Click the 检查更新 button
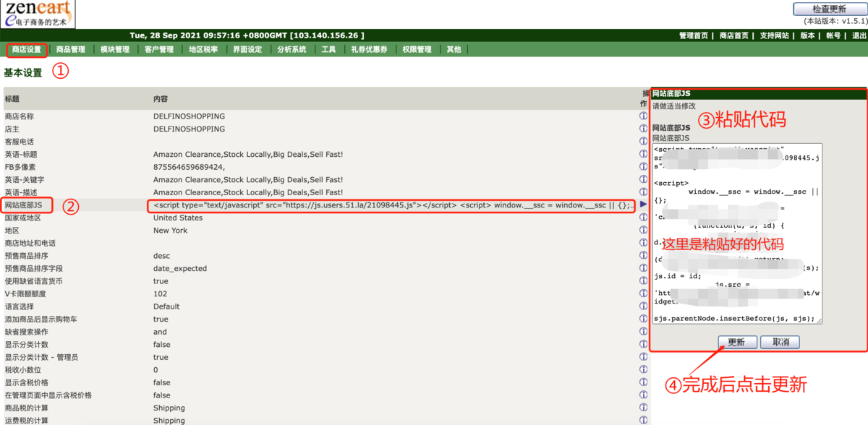Screen dimensions: 868x425 (x=829, y=9)
